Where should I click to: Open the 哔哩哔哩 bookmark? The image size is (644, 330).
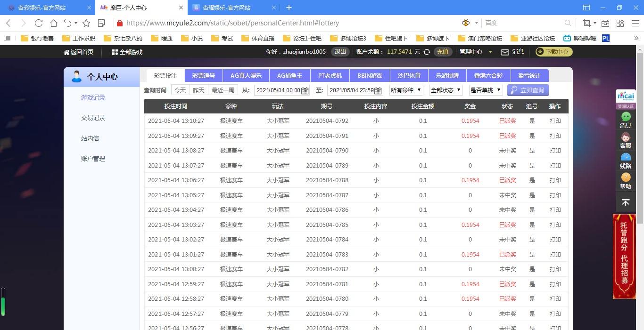579,38
